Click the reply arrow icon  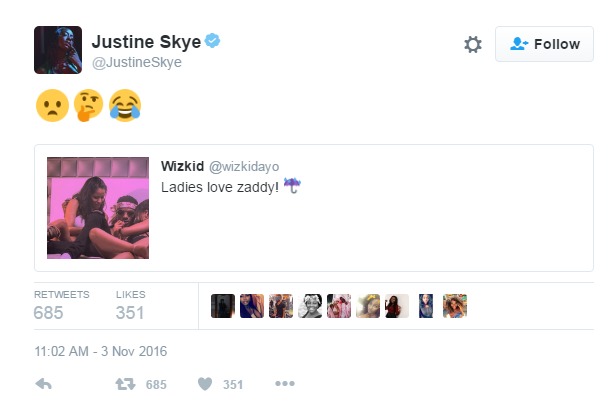pos(43,384)
